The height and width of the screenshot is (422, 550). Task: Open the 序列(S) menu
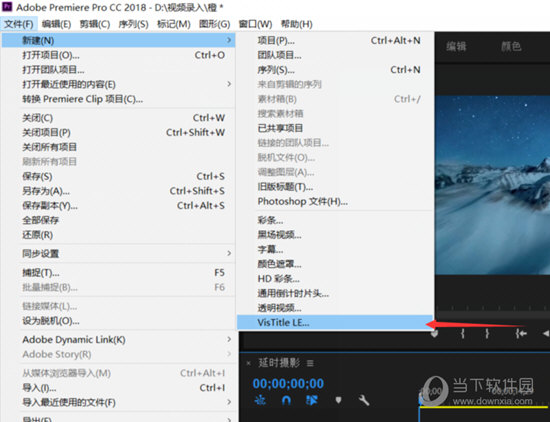[133, 24]
